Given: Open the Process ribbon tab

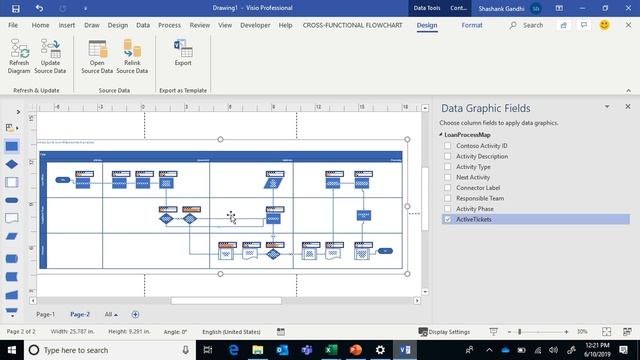Looking at the screenshot, I should pos(169,25).
